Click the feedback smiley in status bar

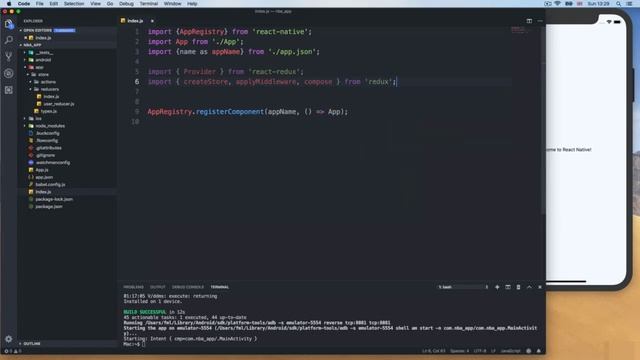pyautogui.click(x=529, y=351)
